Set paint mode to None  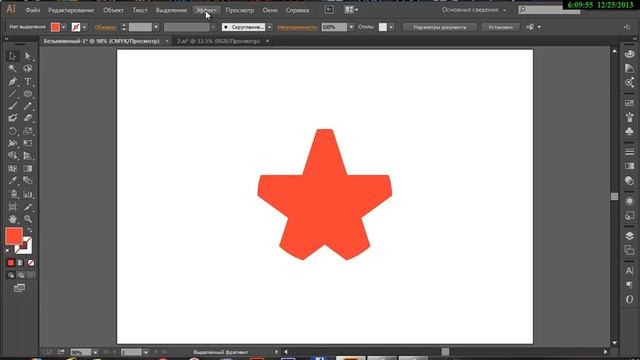tap(31, 263)
